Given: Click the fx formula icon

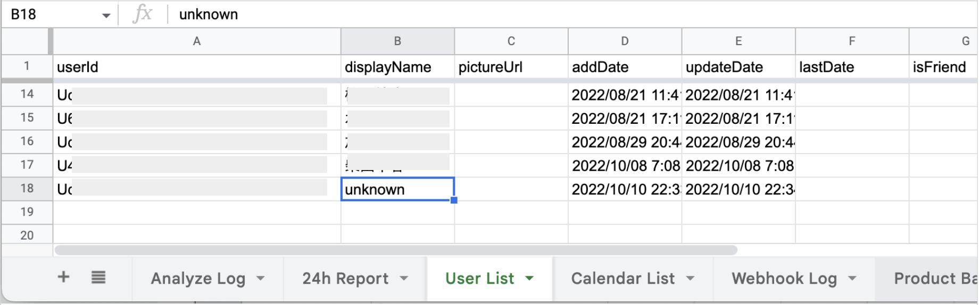Looking at the screenshot, I should tap(143, 14).
